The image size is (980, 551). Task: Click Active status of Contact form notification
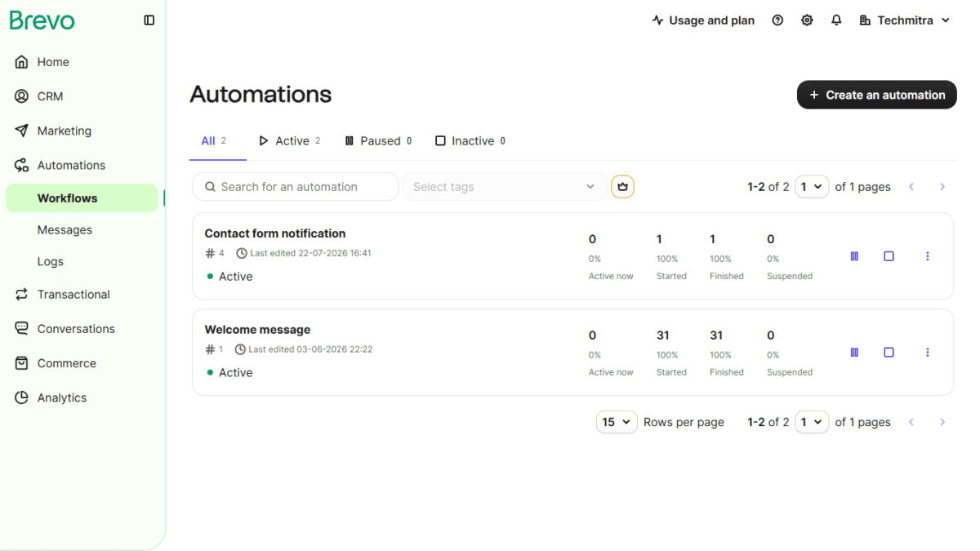tap(229, 277)
